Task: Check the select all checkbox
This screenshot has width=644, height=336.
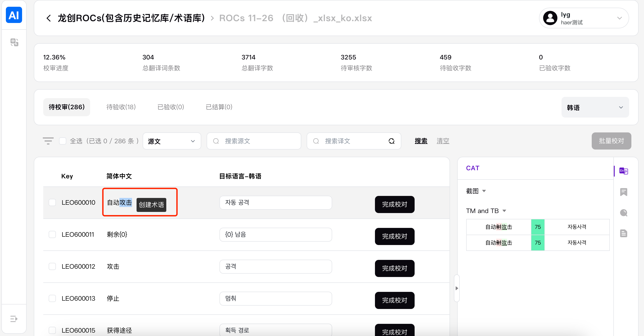Action: tap(63, 141)
